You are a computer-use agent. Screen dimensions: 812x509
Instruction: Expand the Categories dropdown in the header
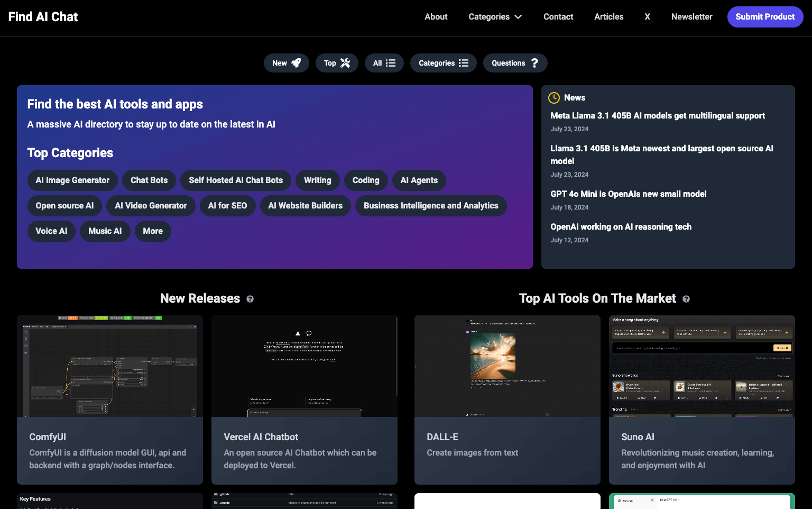coord(495,17)
